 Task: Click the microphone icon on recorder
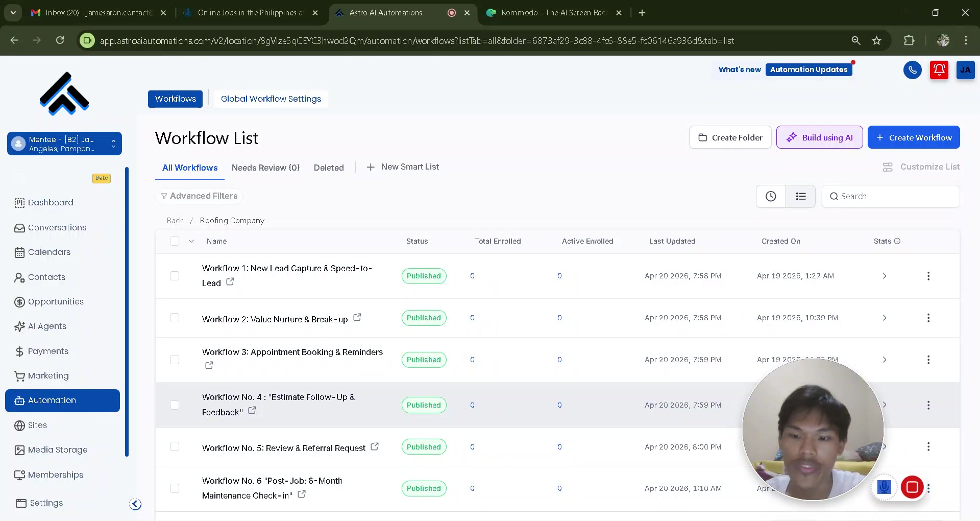(884, 487)
